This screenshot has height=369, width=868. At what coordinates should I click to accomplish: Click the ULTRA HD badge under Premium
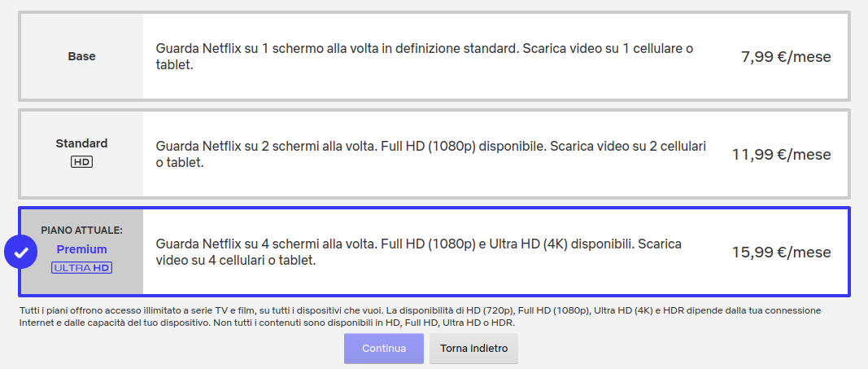82,268
